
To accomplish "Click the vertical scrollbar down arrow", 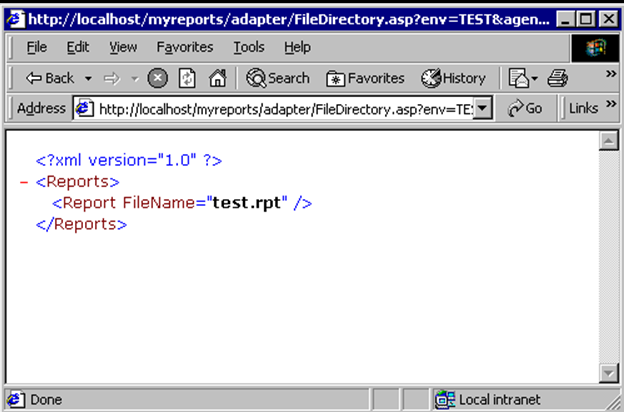I will pyautogui.click(x=607, y=373).
